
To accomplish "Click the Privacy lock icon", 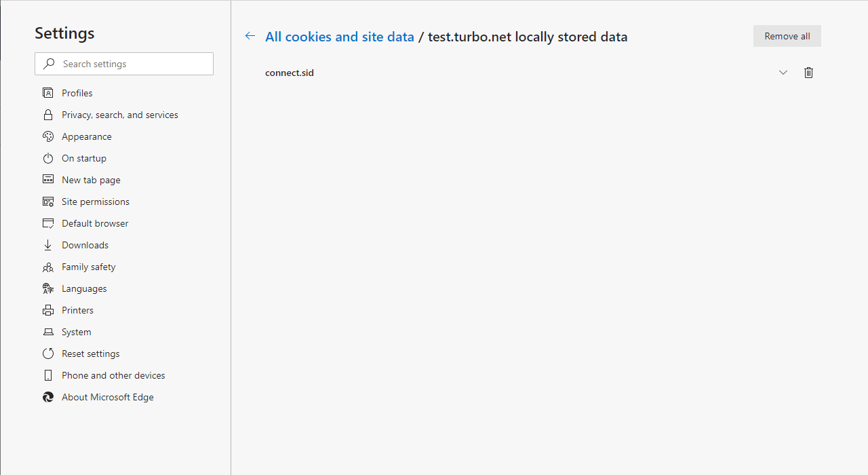I will (x=47, y=115).
